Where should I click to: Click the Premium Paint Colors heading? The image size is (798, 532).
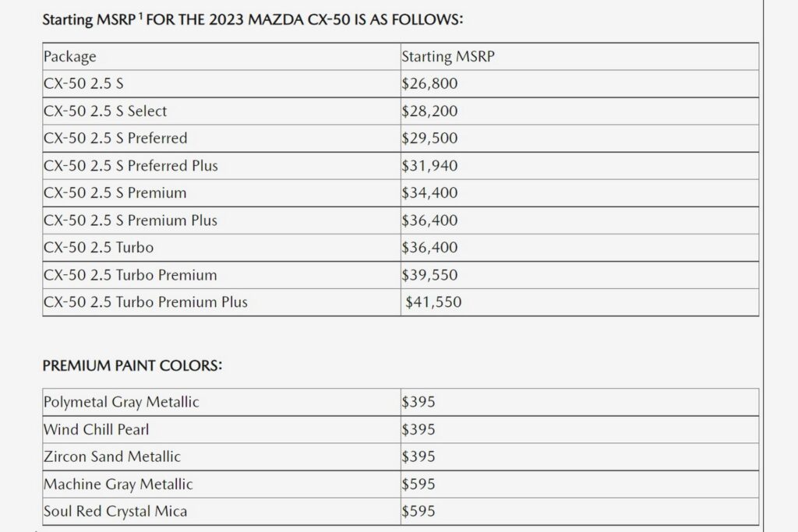(x=132, y=366)
